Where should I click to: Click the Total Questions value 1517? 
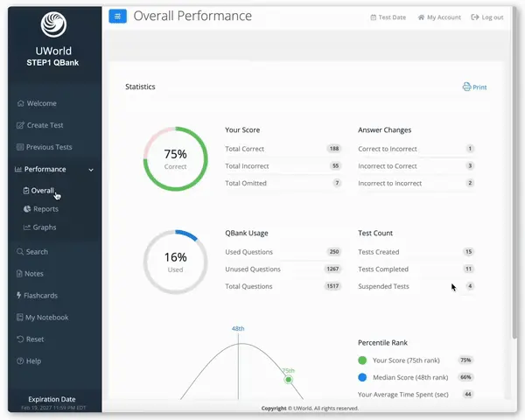click(332, 286)
